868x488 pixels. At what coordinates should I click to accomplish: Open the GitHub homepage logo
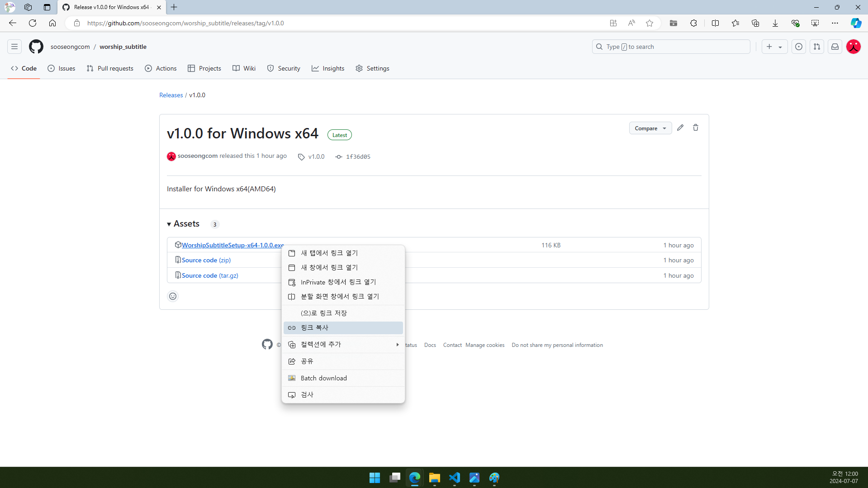[36, 47]
